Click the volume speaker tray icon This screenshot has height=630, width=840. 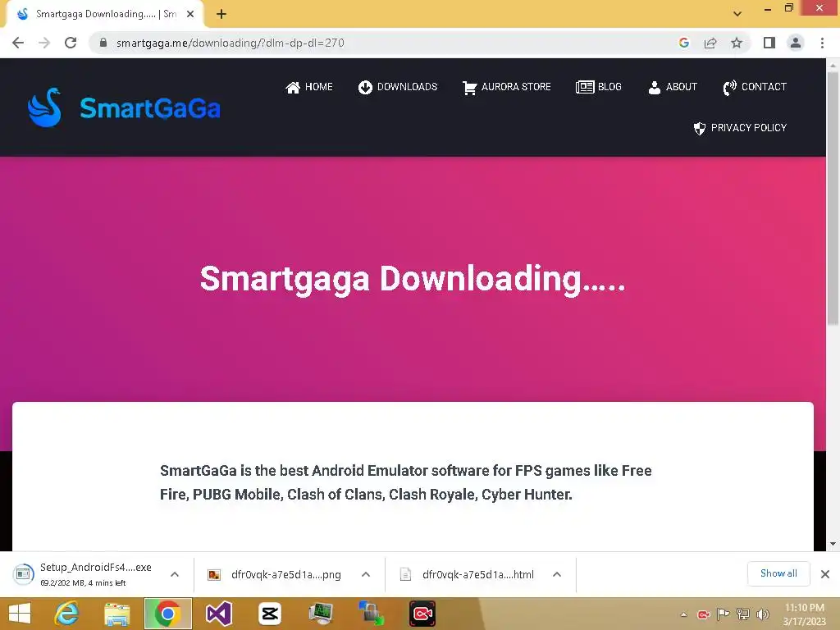pos(763,614)
